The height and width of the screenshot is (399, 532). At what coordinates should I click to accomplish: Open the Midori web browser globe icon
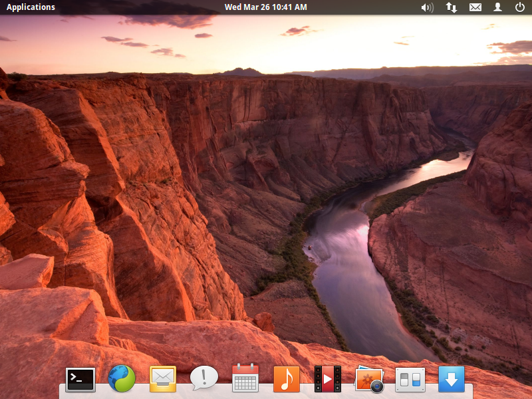click(x=122, y=379)
